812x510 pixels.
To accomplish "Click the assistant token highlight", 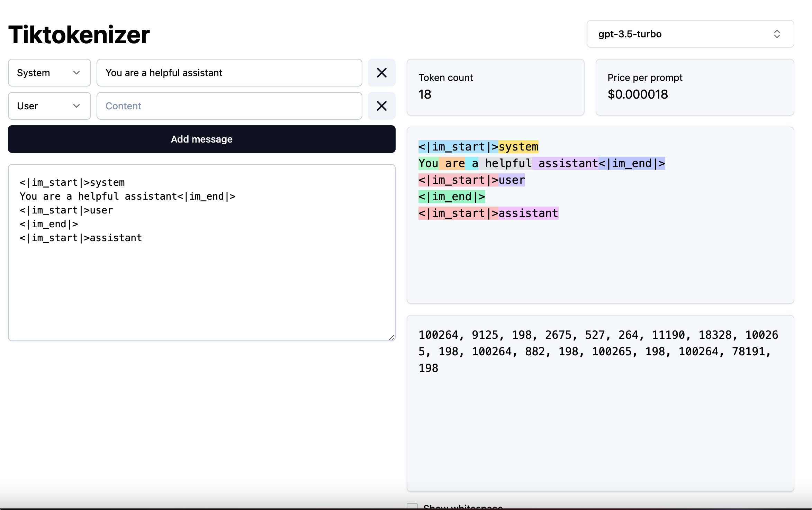I will tap(526, 213).
